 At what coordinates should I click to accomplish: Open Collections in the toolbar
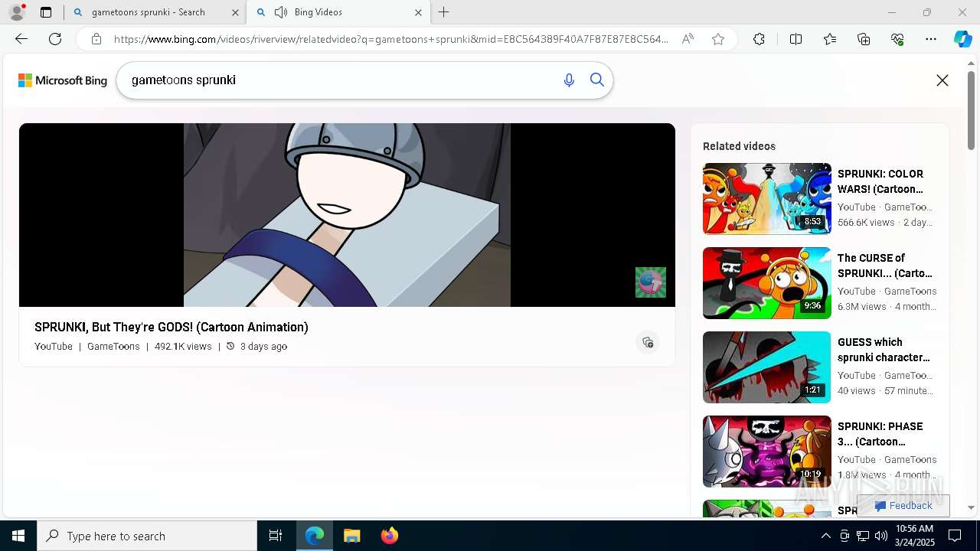tap(864, 39)
